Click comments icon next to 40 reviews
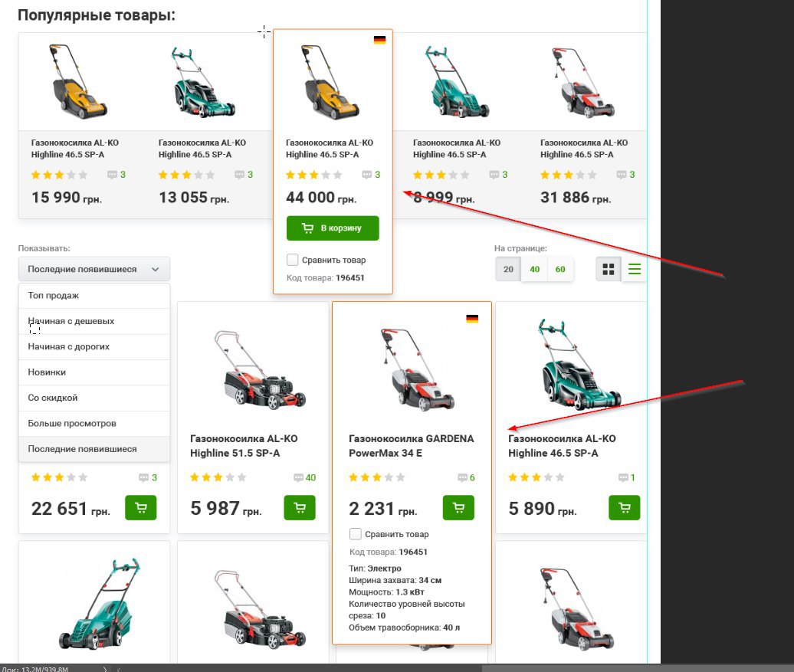The height and width of the screenshot is (672, 794). tap(298, 477)
